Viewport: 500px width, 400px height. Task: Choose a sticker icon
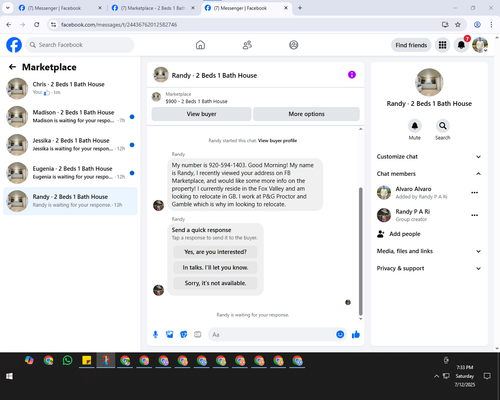184,334
